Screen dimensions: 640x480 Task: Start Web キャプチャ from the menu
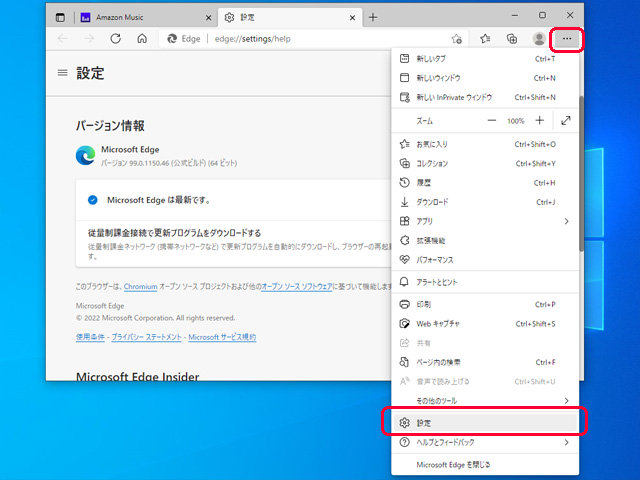click(x=485, y=324)
